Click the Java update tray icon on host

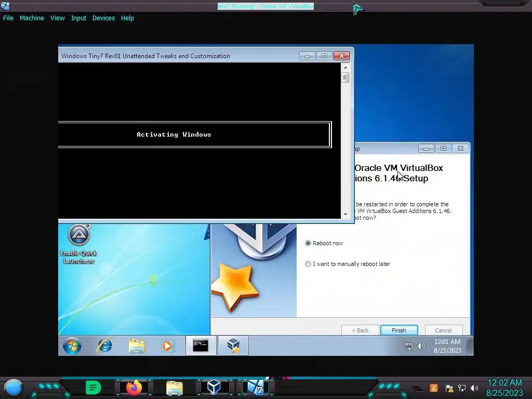point(434,388)
